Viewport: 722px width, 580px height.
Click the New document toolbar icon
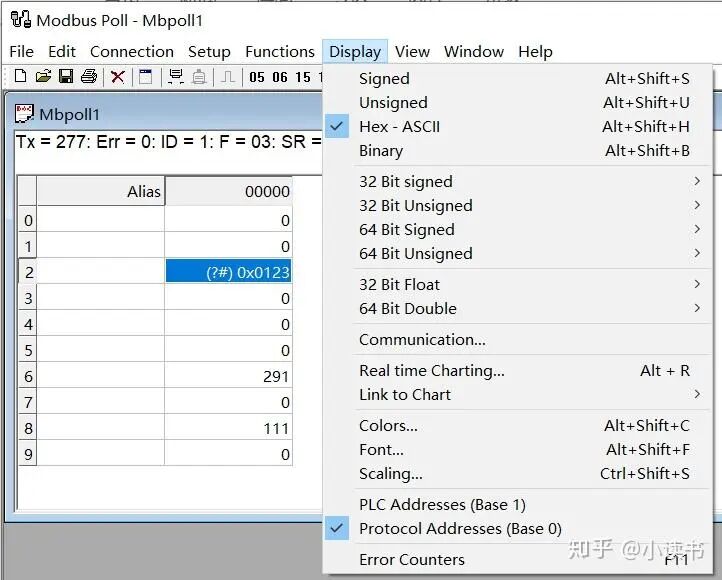click(x=20, y=76)
